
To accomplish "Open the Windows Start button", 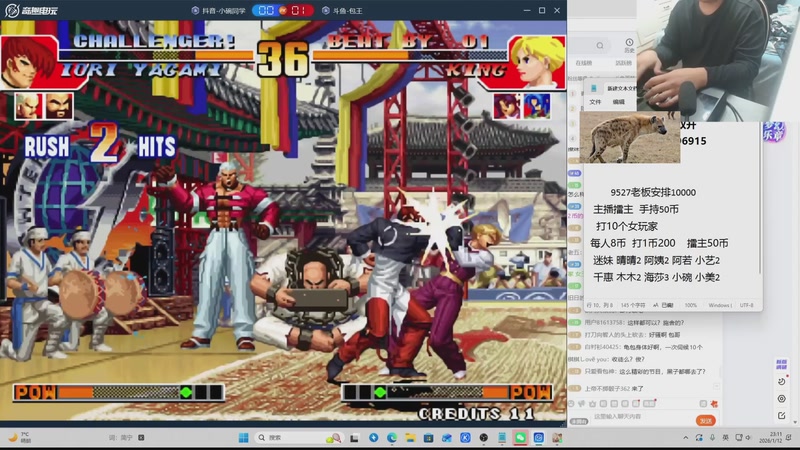I will [x=243, y=438].
